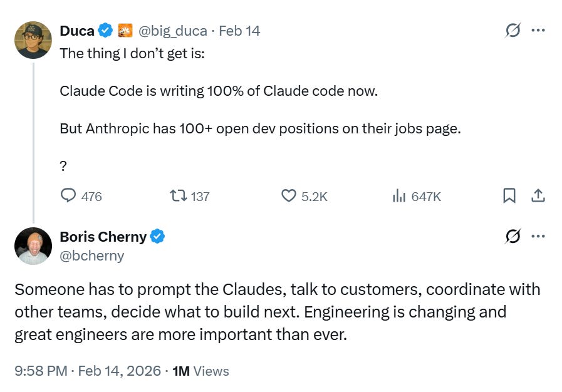Click the Feb 14 timestamp link

click(240, 30)
